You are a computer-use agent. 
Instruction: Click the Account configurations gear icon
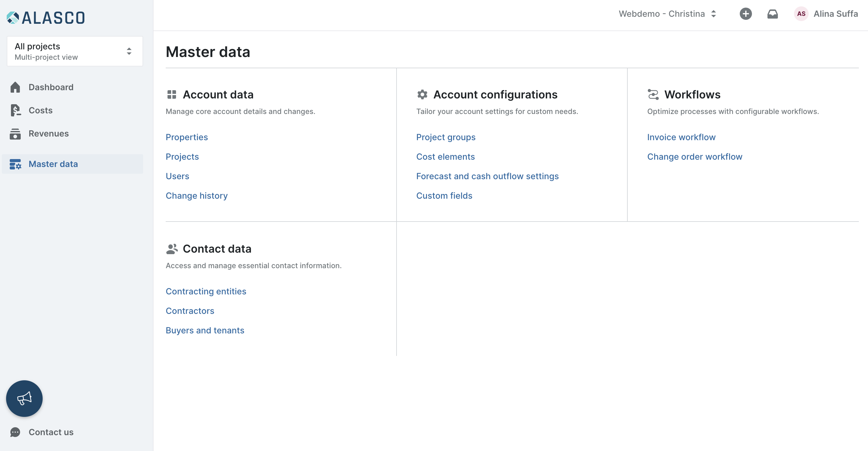point(422,95)
